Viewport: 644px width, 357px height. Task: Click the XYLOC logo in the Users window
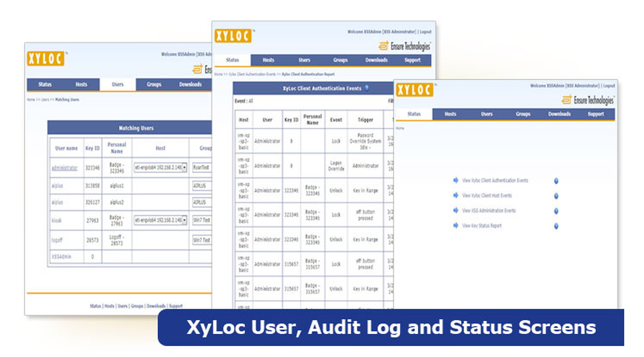click(x=46, y=59)
